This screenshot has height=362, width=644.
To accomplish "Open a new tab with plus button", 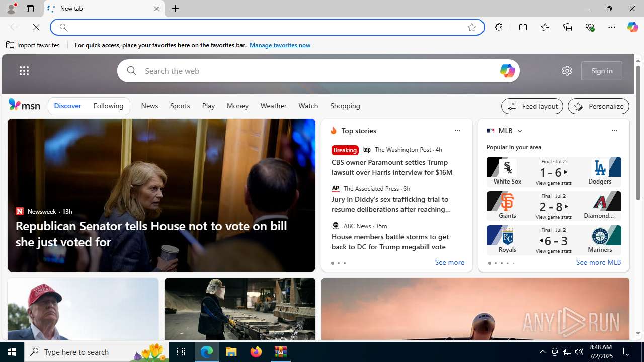I will point(176,9).
